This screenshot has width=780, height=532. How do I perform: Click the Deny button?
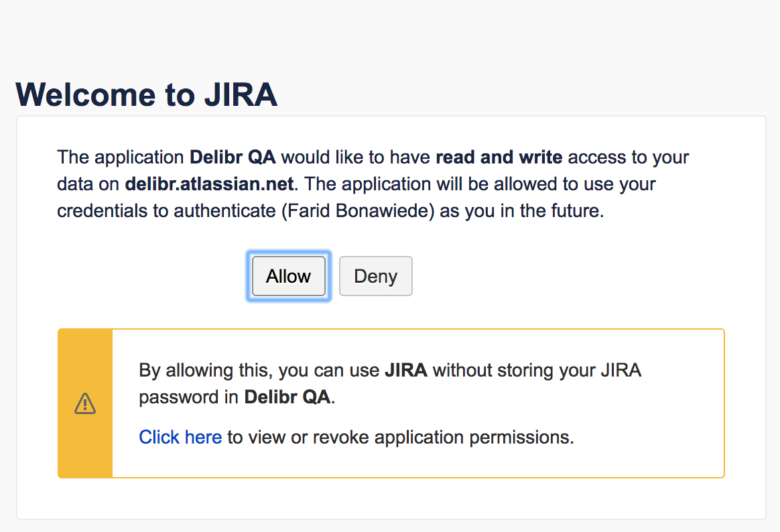(375, 276)
